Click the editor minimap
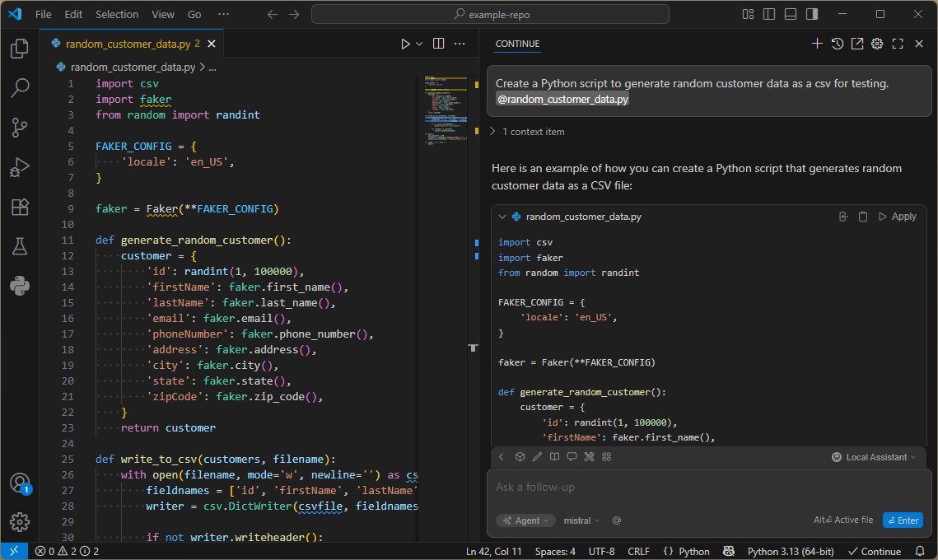 coord(446,110)
